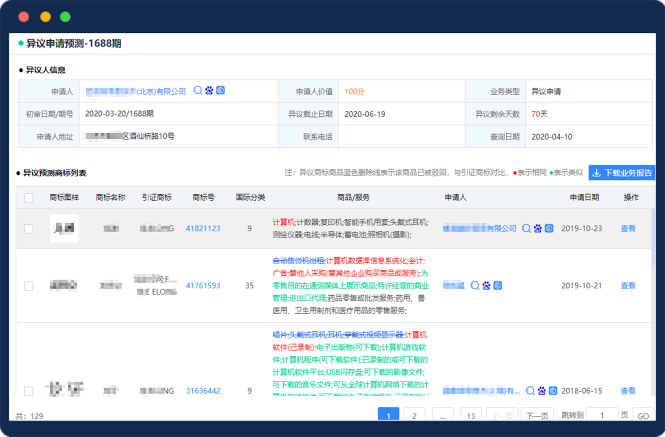Click trademark thumbnail in row 31636442

click(x=64, y=388)
